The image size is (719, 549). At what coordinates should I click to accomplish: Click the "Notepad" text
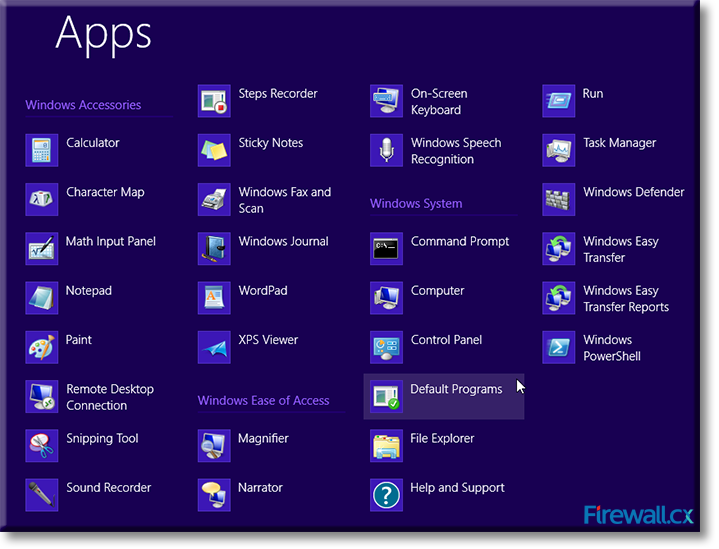coord(88,291)
